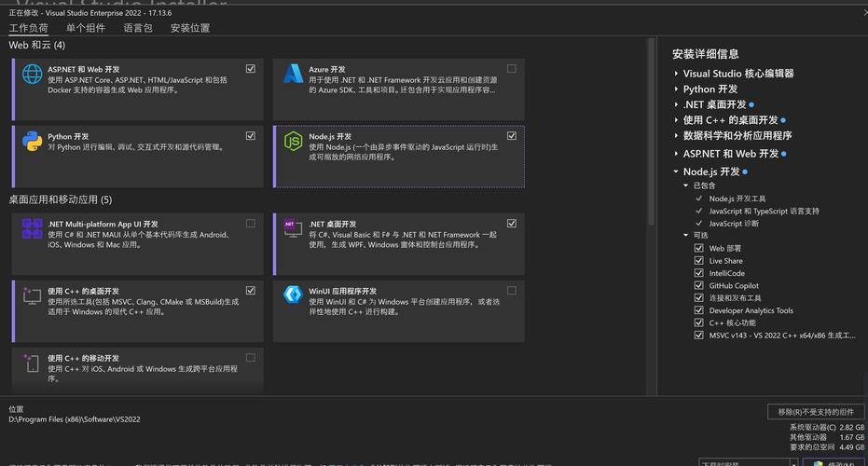Enable the .NET Multi-platform App UI workload
The width and height of the screenshot is (868, 466).
click(251, 224)
